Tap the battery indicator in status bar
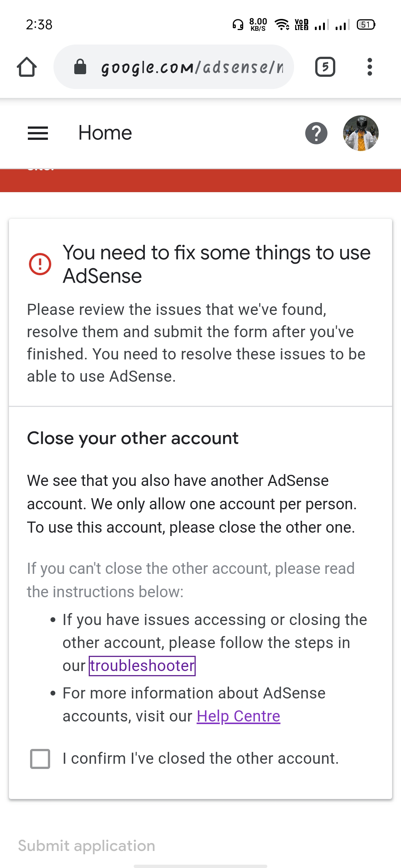Screen dimensions: 401x868 point(366,25)
